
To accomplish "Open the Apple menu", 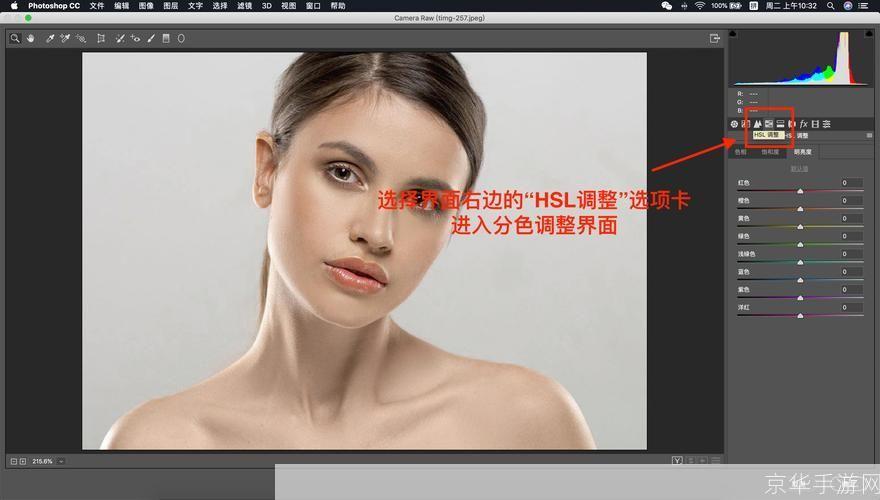I will click(x=15, y=6).
